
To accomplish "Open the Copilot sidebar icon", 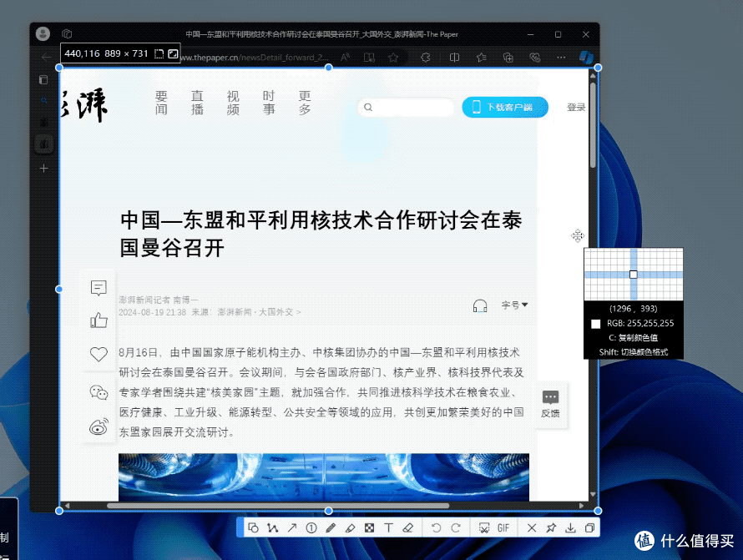I will (x=586, y=58).
